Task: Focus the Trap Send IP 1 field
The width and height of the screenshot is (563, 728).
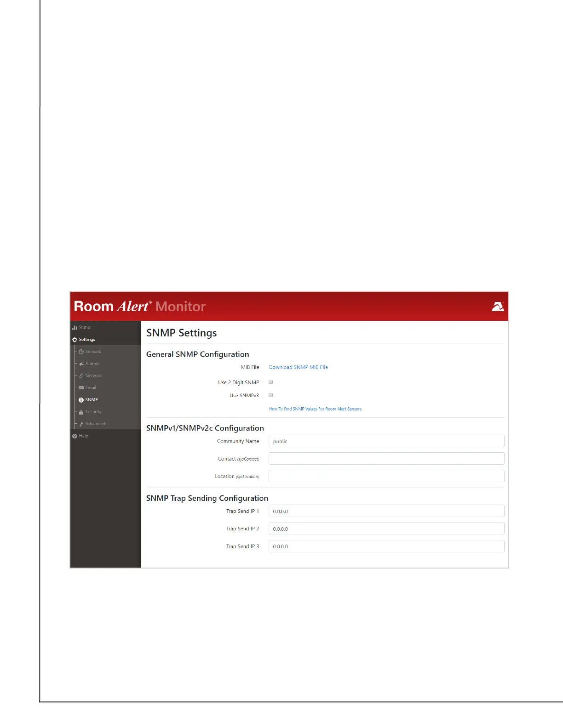Action: click(x=386, y=511)
